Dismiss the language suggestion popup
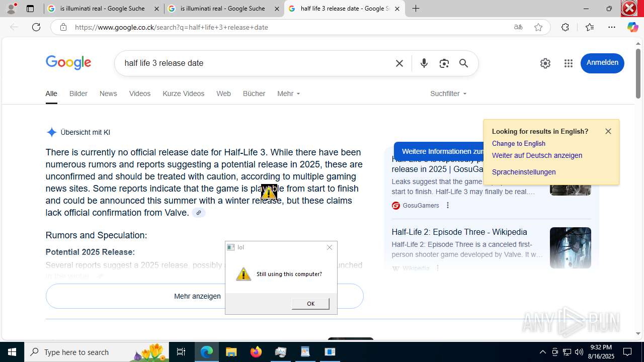This screenshot has height=362, width=644. (x=608, y=131)
